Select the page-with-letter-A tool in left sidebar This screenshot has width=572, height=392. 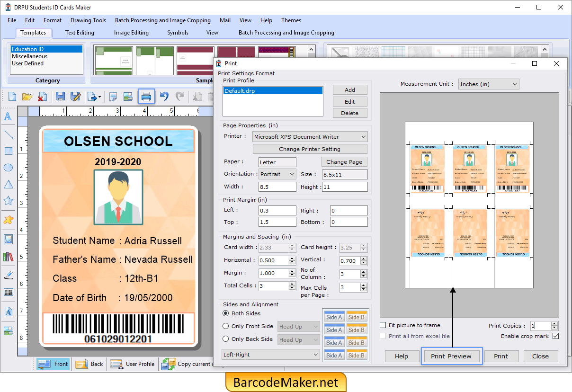click(x=8, y=312)
